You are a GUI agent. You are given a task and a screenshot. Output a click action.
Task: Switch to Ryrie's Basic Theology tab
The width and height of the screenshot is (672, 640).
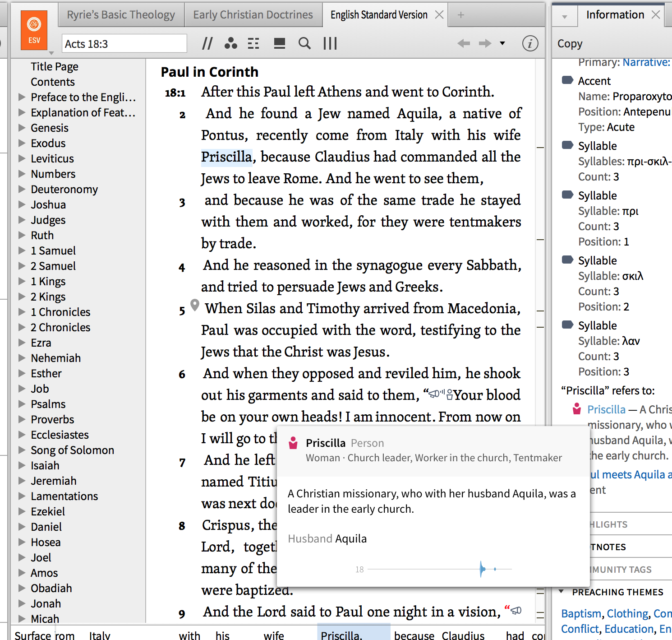[121, 15]
